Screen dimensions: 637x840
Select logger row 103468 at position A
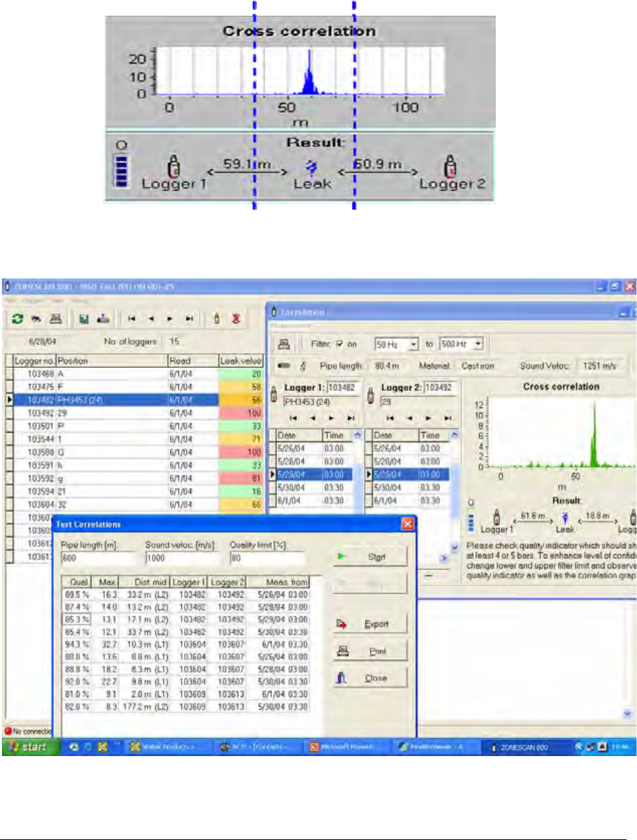134,374
